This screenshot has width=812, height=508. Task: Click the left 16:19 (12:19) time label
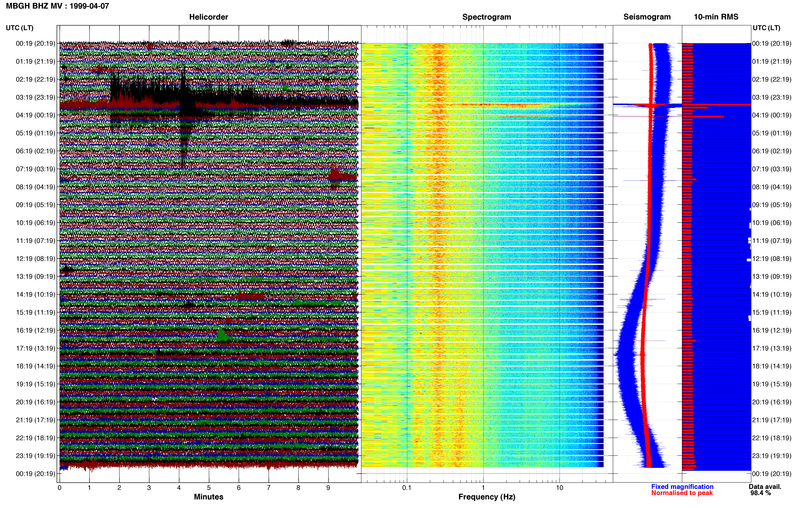pos(36,330)
